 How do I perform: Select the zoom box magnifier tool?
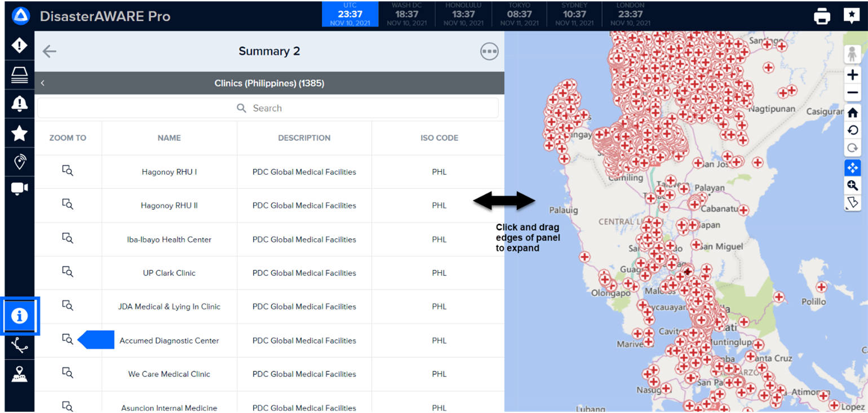[x=852, y=185]
